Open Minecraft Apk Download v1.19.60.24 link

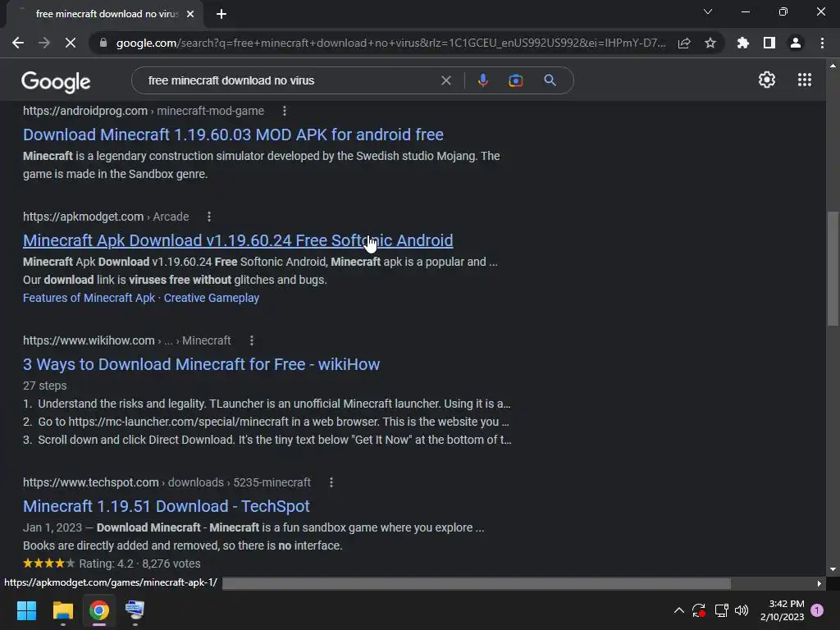tap(238, 240)
